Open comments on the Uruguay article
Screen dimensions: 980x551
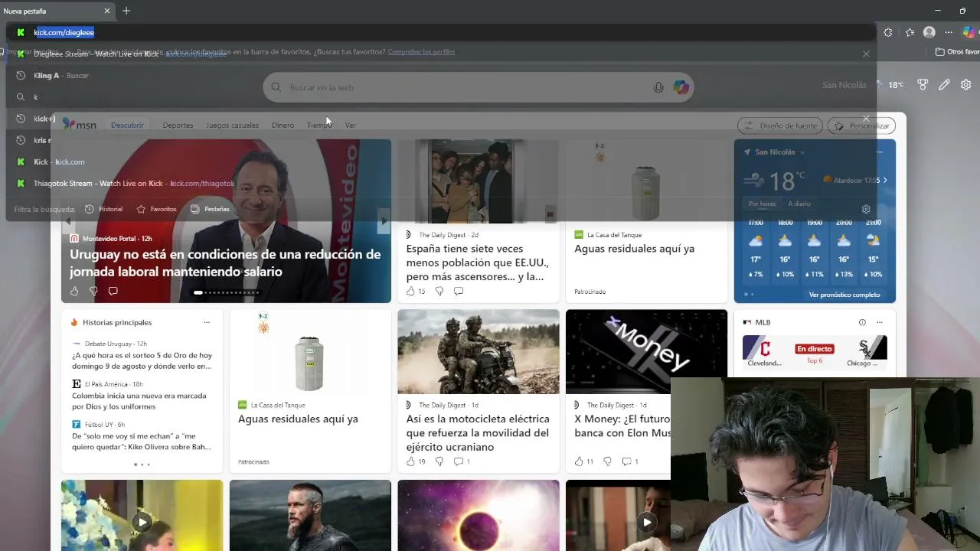pyautogui.click(x=113, y=291)
